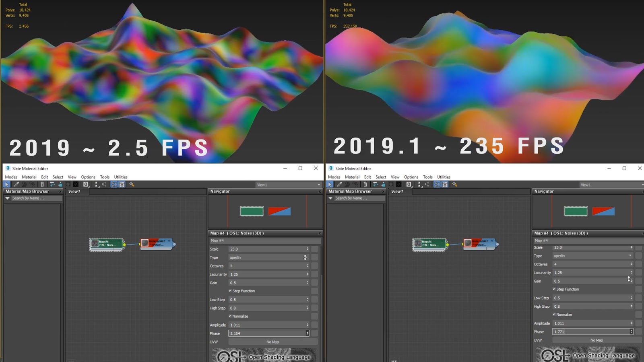The image size is (644, 362).
Task: Close the Navigator panel in 2.5 FPS editor
Action: pyautogui.click(x=320, y=191)
